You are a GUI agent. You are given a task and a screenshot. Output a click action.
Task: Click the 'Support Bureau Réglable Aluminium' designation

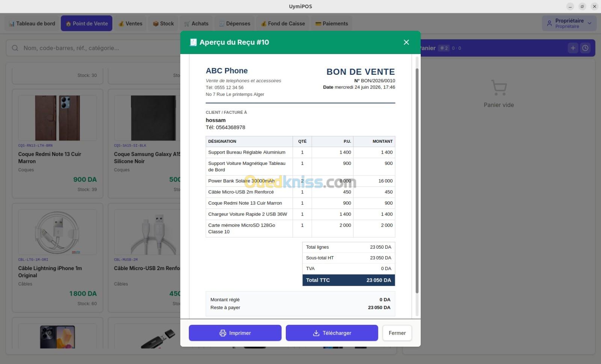246,152
